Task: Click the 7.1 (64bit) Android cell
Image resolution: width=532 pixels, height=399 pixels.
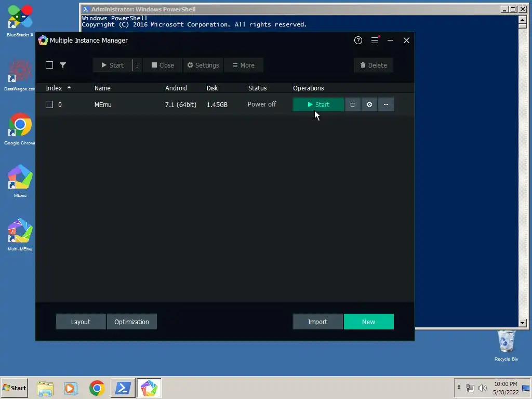Action: click(x=180, y=104)
